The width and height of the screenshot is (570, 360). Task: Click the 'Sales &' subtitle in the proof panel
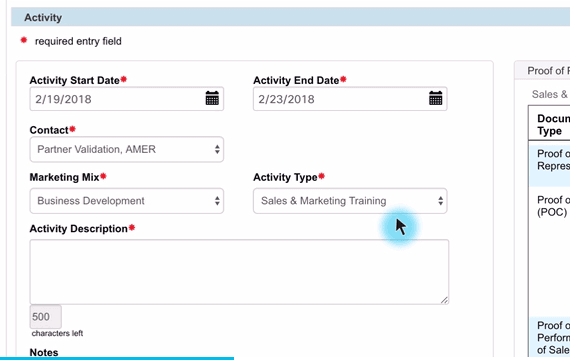coord(549,94)
